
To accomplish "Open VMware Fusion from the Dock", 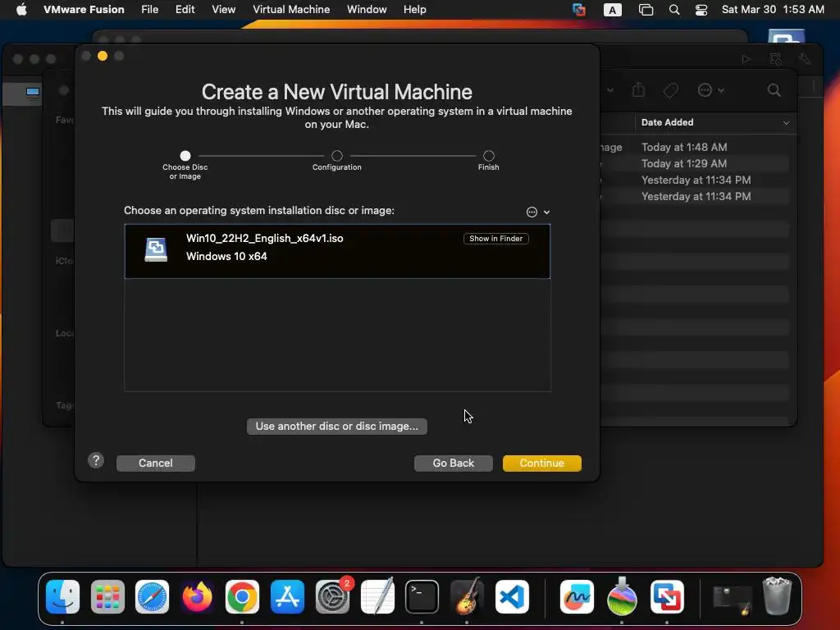I will 667,596.
